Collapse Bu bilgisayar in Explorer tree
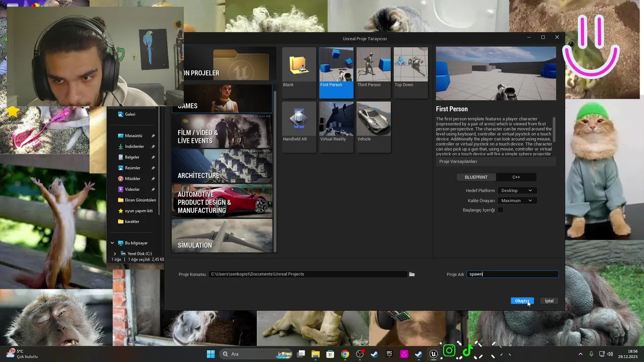 (112, 243)
